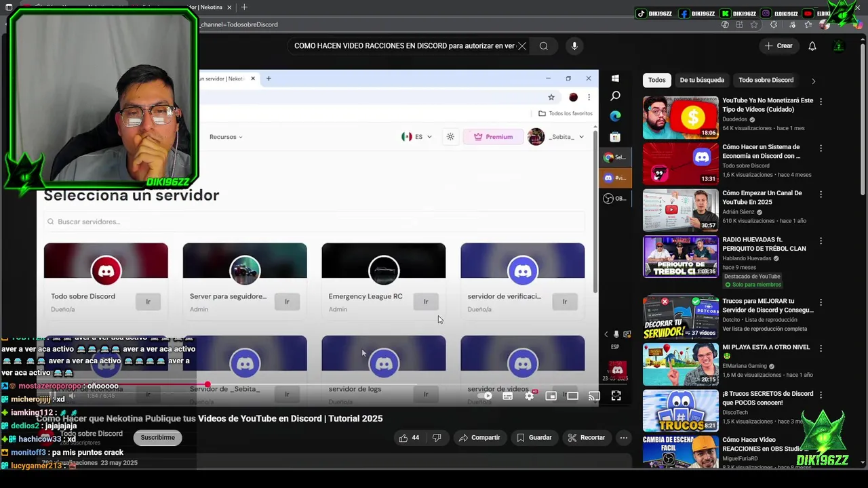Screen dimensions: 868x488
Task: Open Trucos SECRETOS de Discord thumbnail
Action: click(680, 410)
